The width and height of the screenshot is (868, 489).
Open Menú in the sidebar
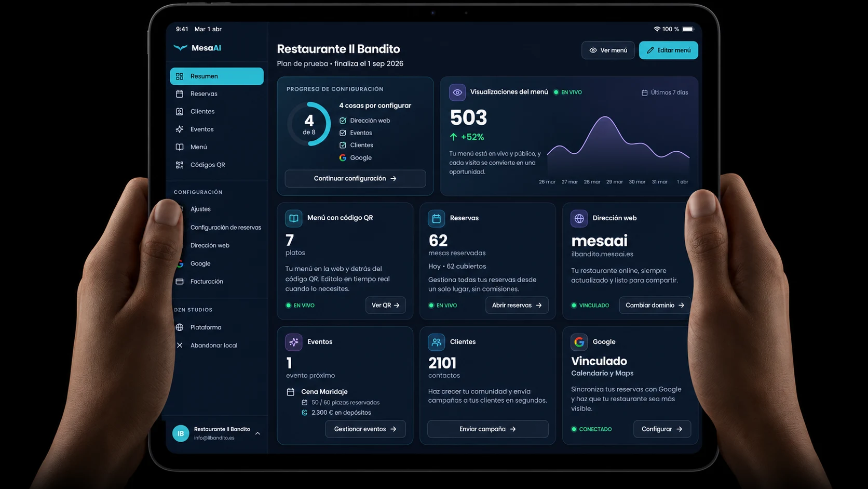tap(216, 147)
